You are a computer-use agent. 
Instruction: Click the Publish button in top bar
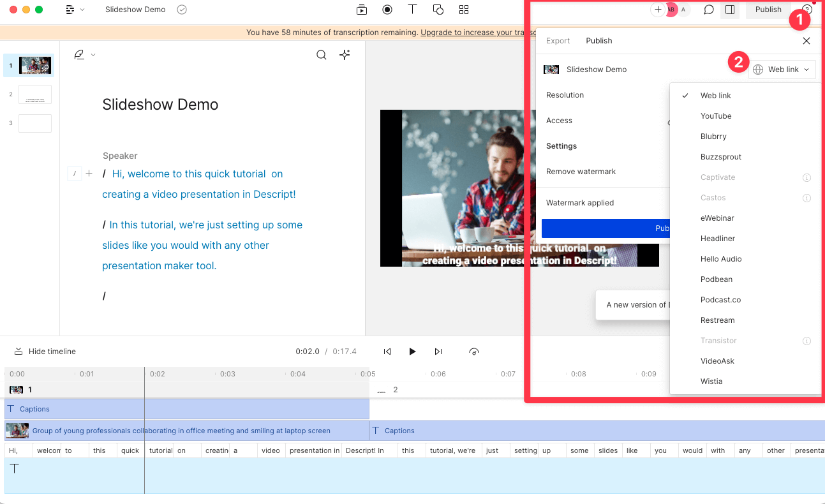pos(768,10)
